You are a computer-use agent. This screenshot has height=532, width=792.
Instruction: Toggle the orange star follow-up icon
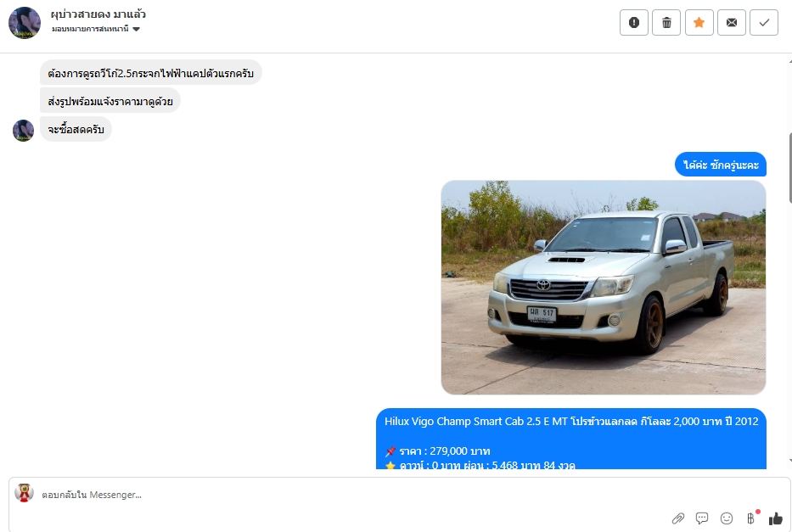699,22
